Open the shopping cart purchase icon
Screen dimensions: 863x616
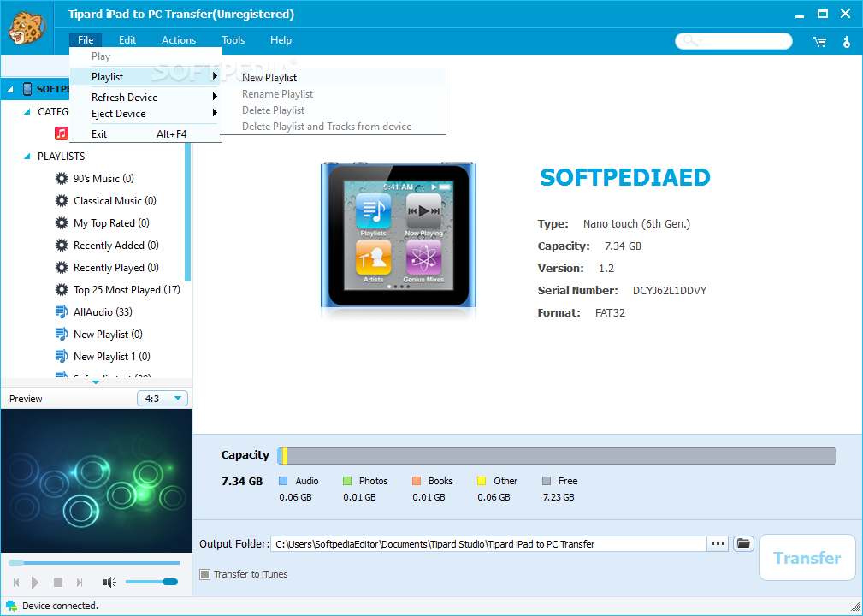pyautogui.click(x=820, y=42)
